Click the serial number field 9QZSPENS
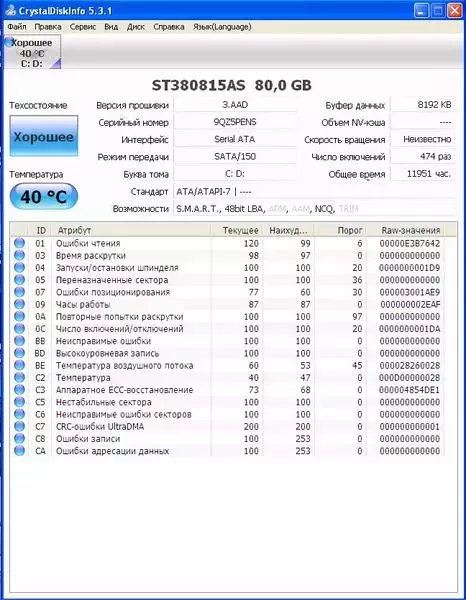The height and width of the screenshot is (600, 466). [235, 122]
